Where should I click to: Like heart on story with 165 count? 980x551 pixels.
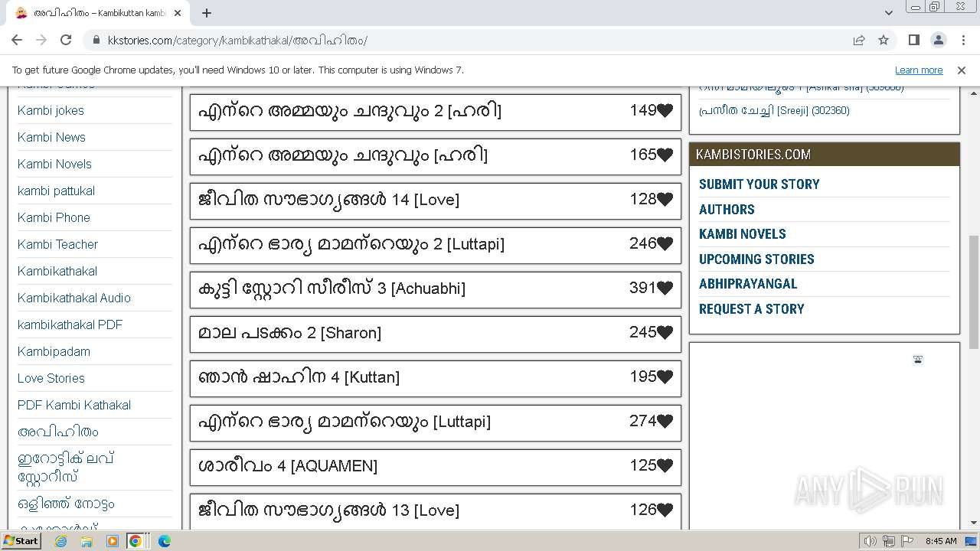tap(665, 155)
